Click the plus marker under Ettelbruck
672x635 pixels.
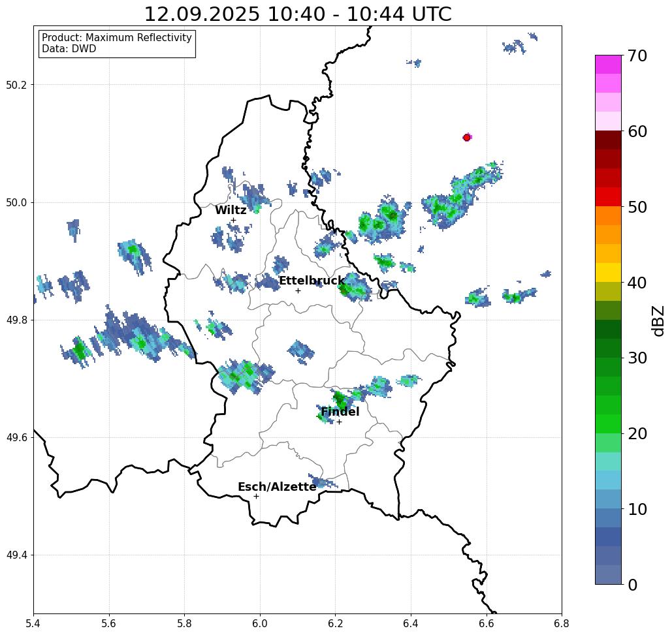click(298, 290)
